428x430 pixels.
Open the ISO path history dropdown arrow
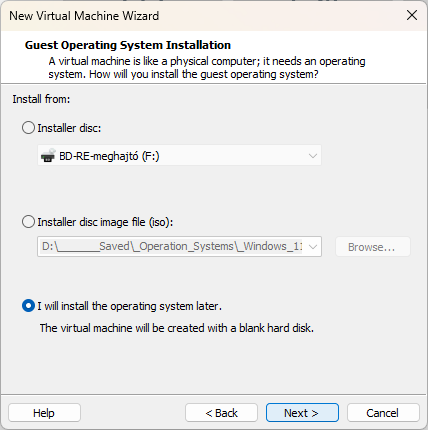pyautogui.click(x=312, y=247)
